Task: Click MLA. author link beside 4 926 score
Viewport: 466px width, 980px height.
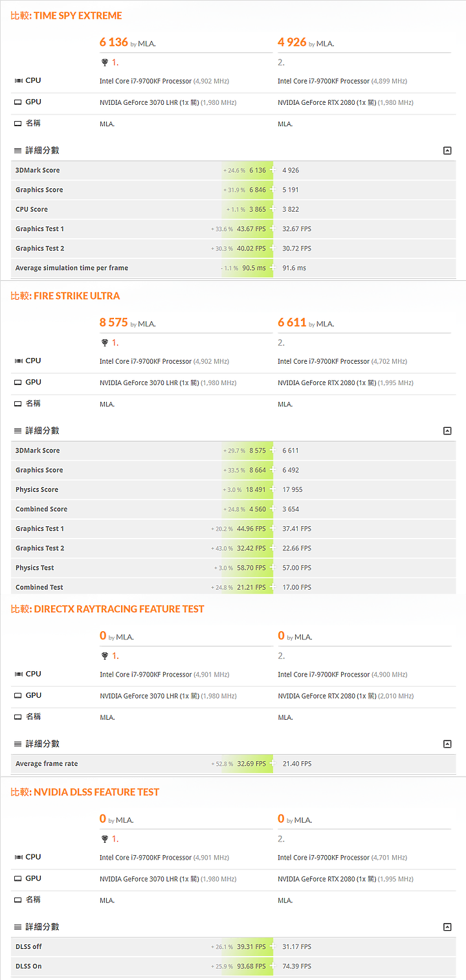Action: pos(325,44)
